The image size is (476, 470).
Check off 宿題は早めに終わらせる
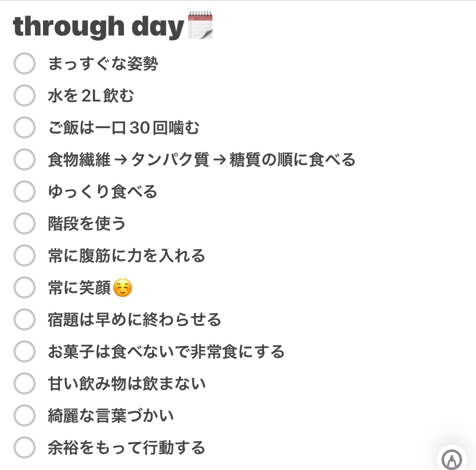pos(24,319)
